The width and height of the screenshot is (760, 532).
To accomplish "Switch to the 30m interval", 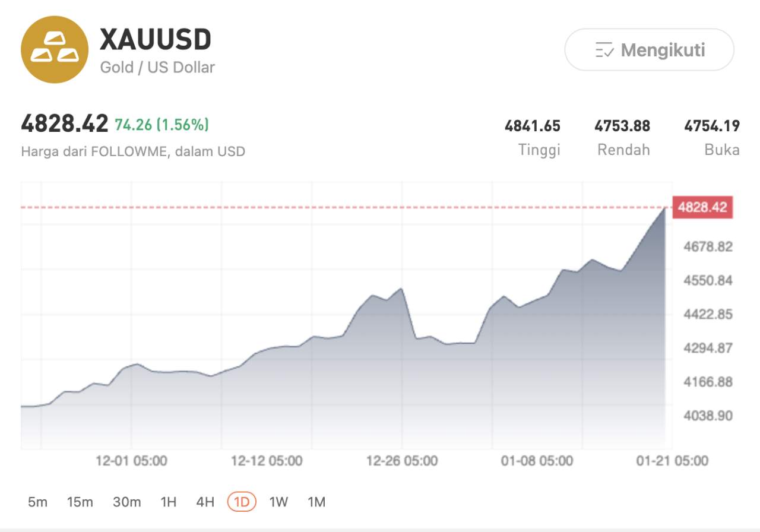I will [x=126, y=502].
